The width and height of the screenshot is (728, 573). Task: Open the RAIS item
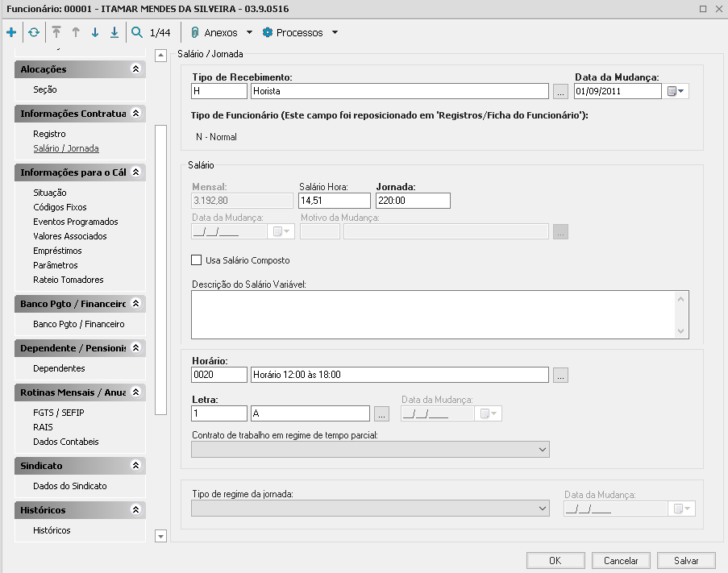point(44,427)
